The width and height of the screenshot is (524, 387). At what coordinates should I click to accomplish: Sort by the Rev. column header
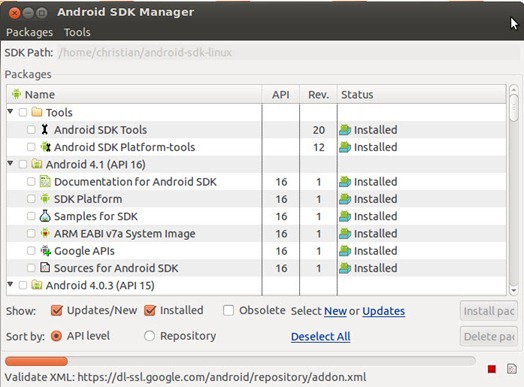[x=318, y=94]
